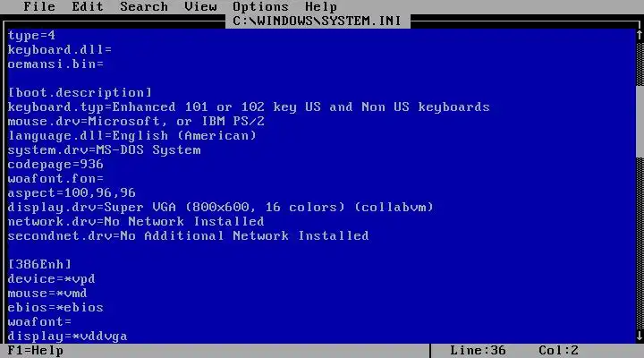Place cursor on the [386Enh] section header
This screenshot has height=358, width=644.
39,264
